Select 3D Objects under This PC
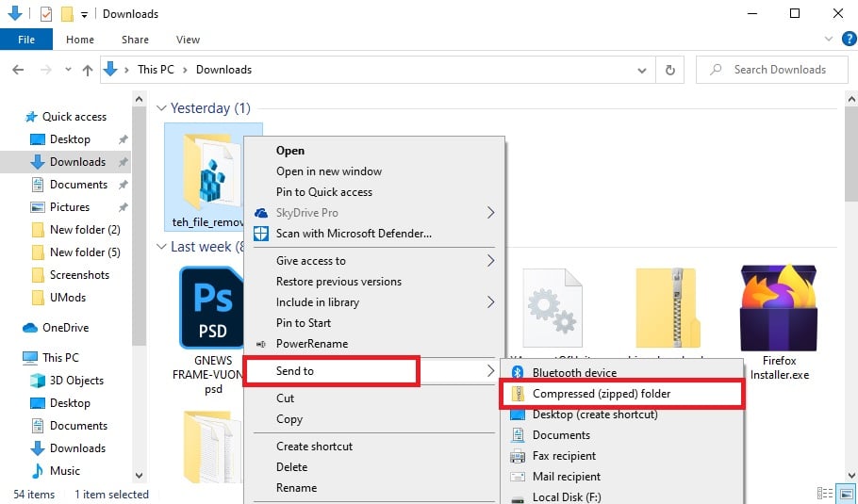 pyautogui.click(x=76, y=381)
